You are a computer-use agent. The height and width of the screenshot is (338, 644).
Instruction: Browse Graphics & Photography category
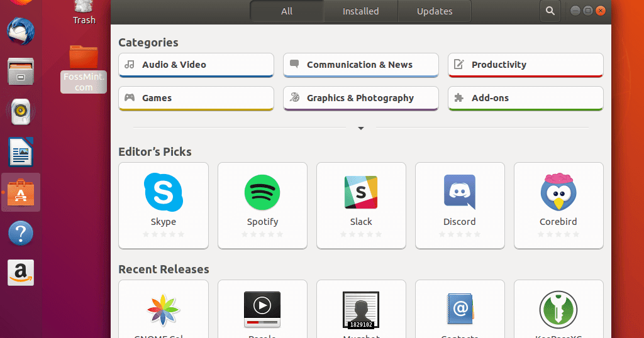[x=361, y=98]
